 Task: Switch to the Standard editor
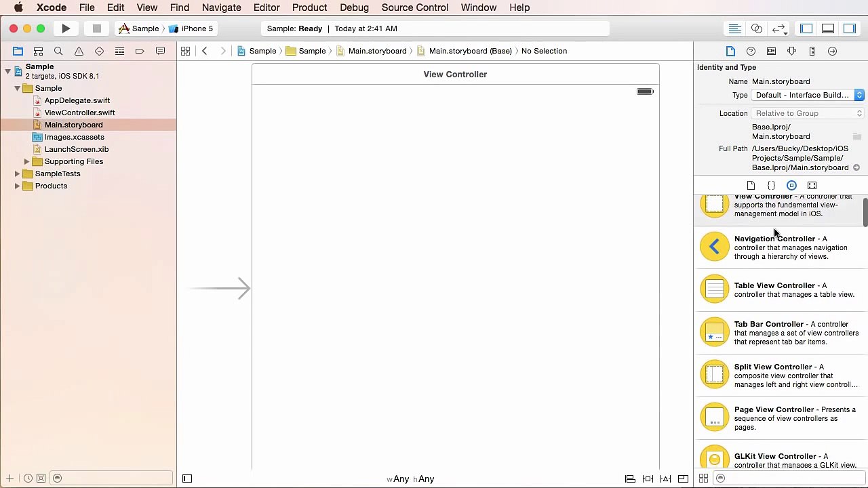coord(734,28)
